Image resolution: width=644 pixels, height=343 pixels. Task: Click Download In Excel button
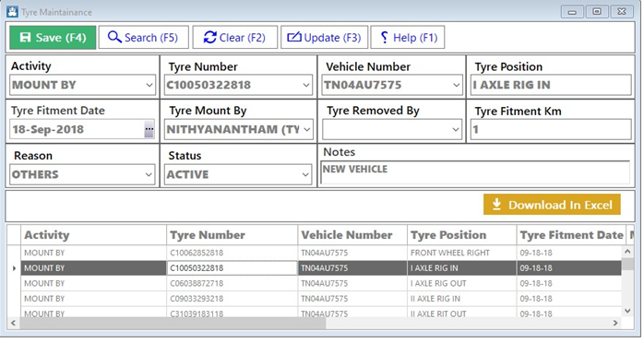(552, 205)
